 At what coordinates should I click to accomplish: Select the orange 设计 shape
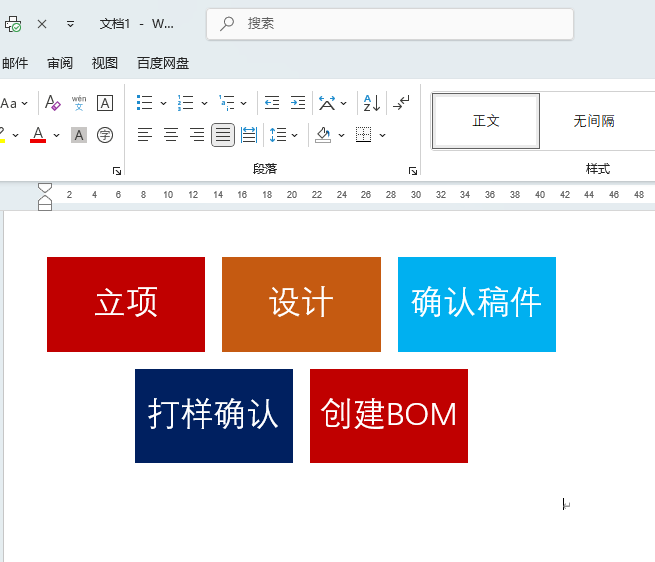click(x=301, y=304)
